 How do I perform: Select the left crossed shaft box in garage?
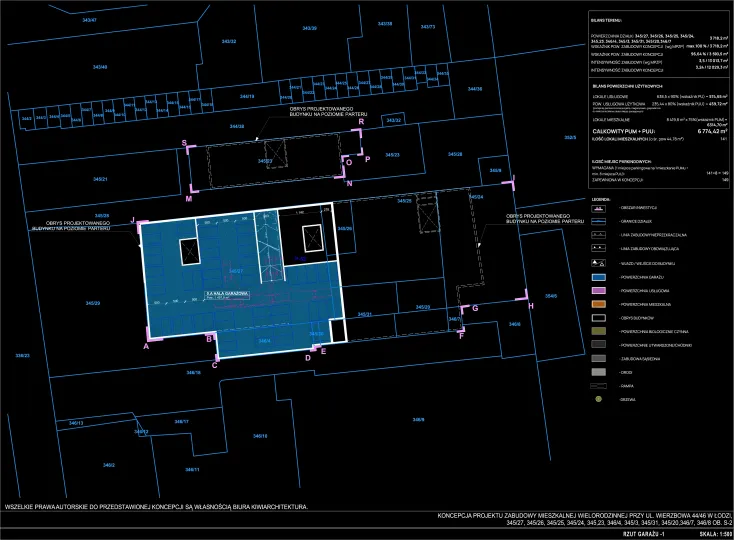click(188, 254)
